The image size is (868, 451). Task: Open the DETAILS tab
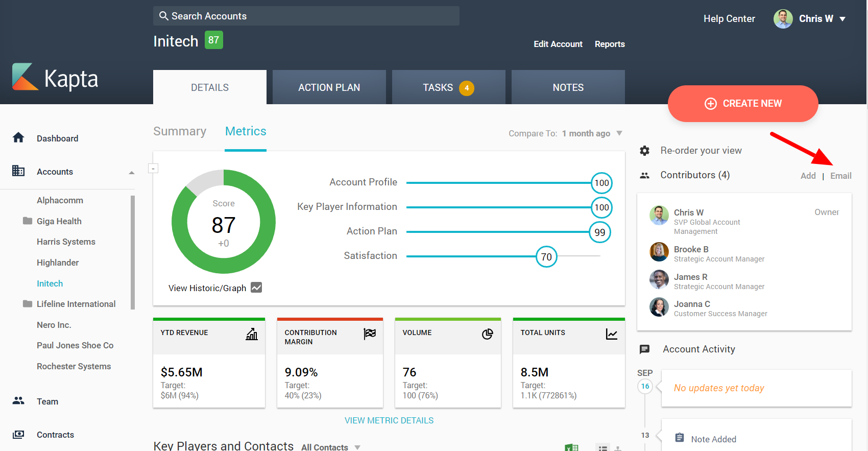[210, 87]
